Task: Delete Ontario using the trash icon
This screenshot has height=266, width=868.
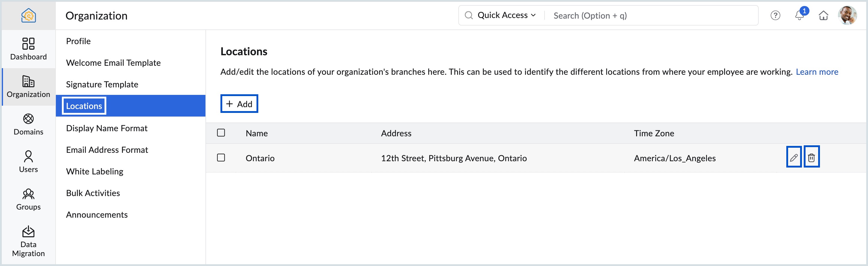Action: 812,157
